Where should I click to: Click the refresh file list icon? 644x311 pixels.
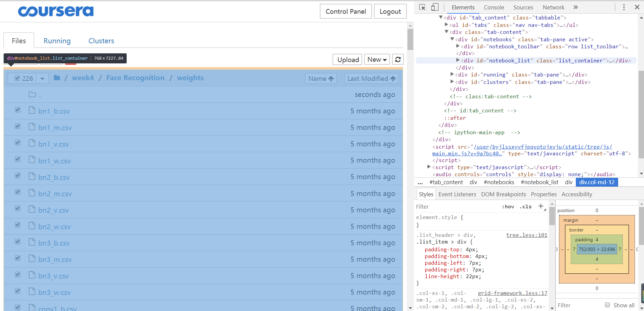(x=398, y=59)
